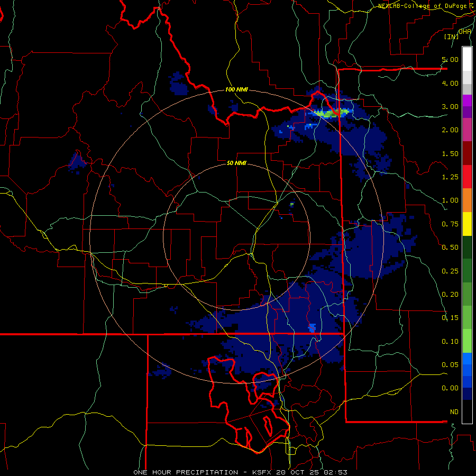This screenshot has height=476, width=476.
Task: Pick the pink swatch beside 2.00
Action: coord(467,130)
